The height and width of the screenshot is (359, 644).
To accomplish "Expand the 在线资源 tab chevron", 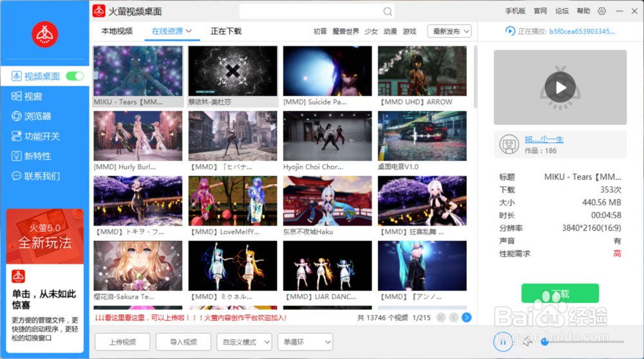I will click(x=189, y=31).
